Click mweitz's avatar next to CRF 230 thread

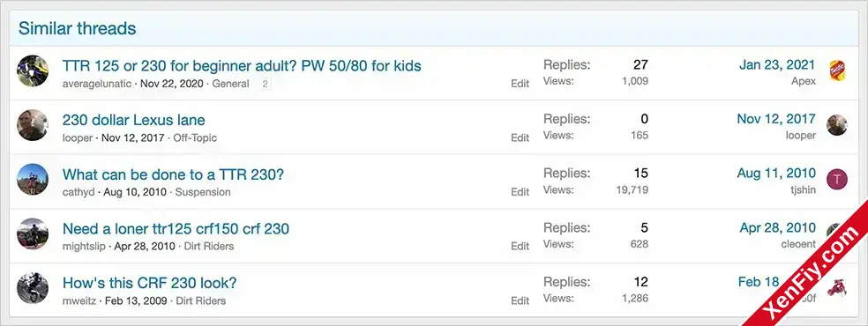tap(32, 288)
